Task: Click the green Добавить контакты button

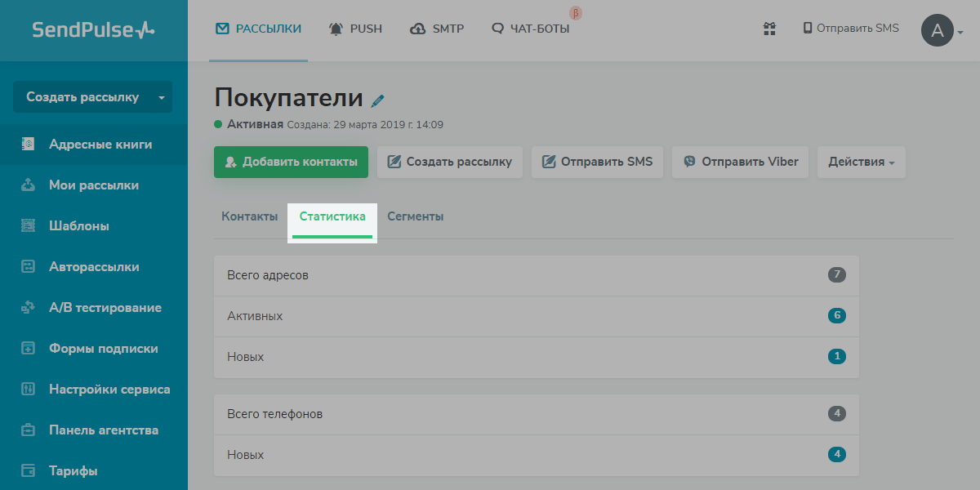Action: coord(291,162)
